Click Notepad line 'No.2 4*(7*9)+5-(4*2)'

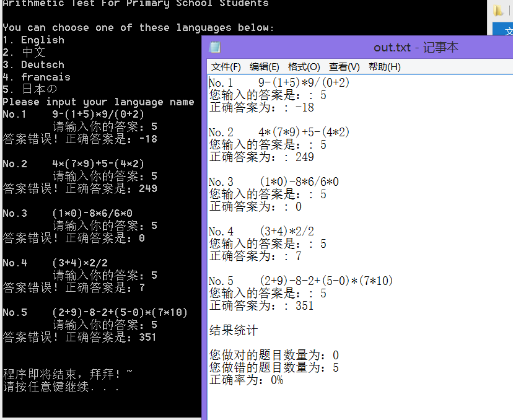coord(279,132)
